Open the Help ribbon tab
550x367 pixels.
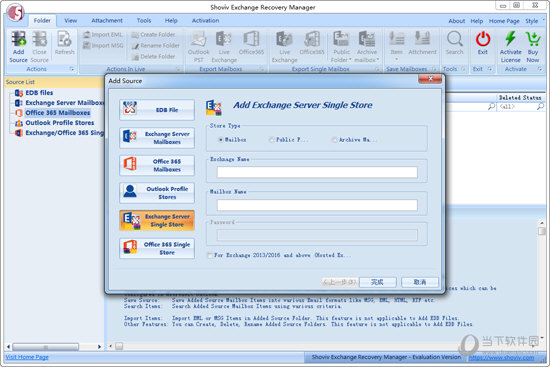[171, 20]
